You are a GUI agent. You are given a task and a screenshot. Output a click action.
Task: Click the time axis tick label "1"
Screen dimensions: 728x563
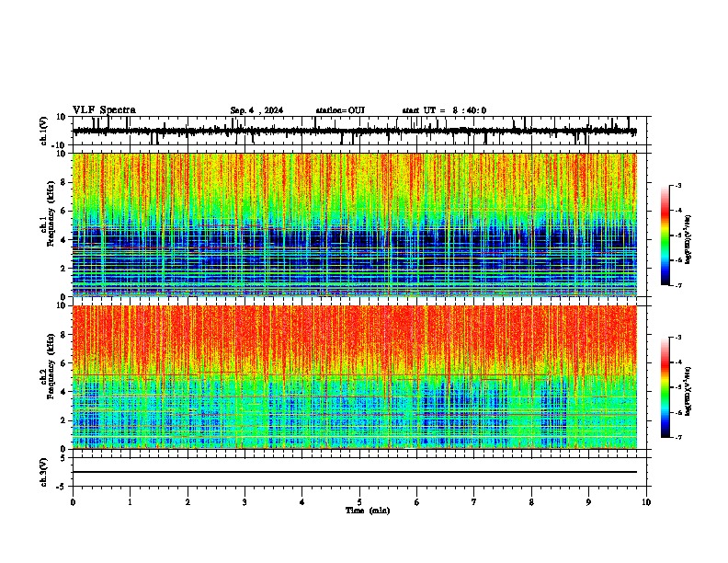point(130,502)
